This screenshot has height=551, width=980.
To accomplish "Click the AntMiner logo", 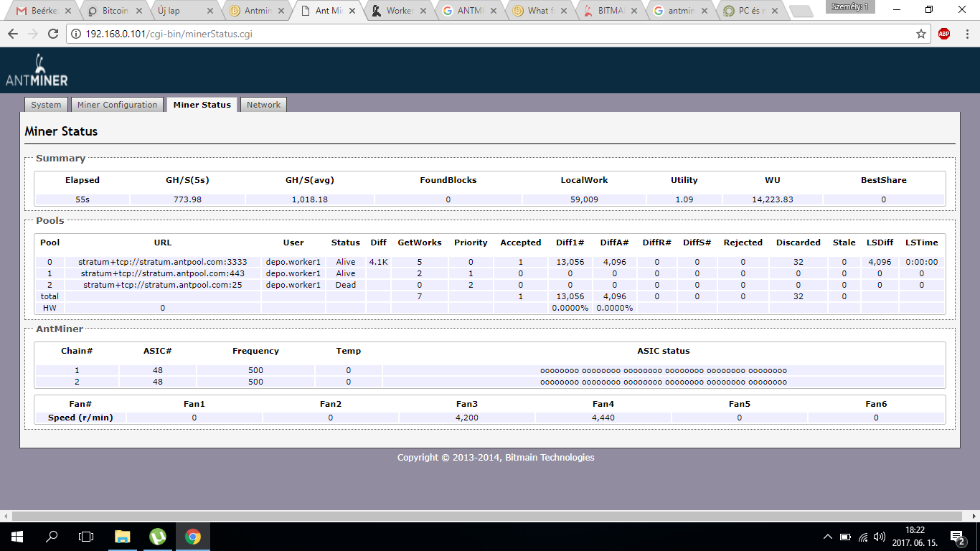I will tap(37, 70).
